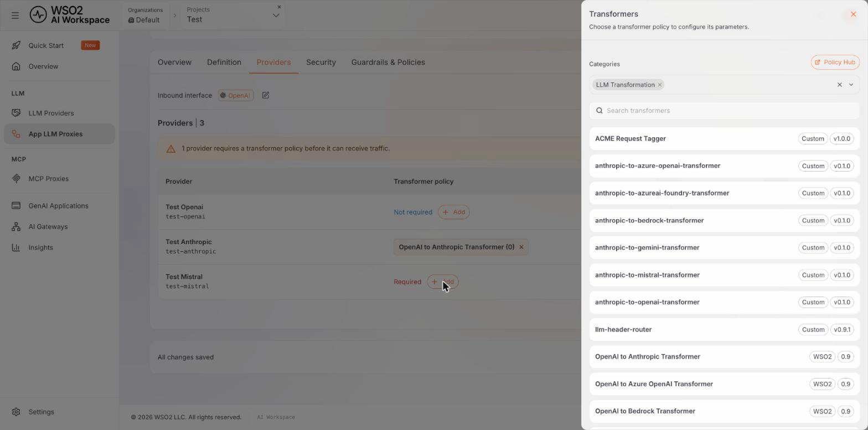Open Insights chart icon
The height and width of the screenshot is (430, 868).
coord(16,247)
